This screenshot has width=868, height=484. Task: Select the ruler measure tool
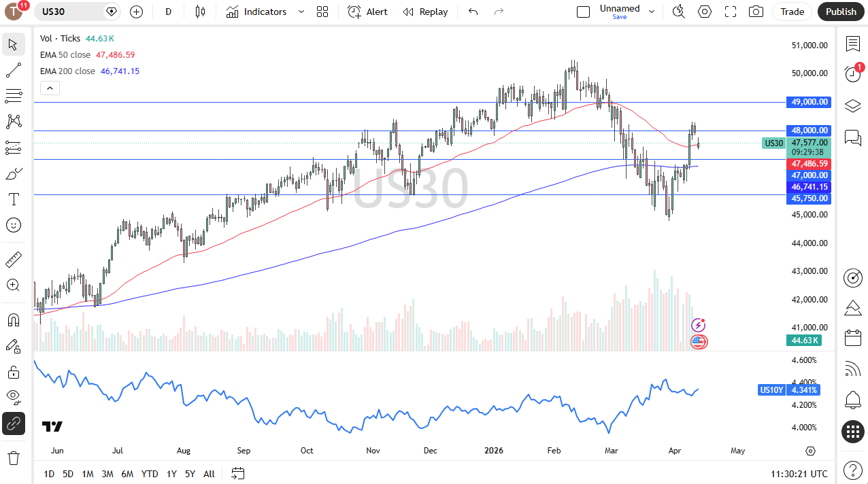(13, 259)
